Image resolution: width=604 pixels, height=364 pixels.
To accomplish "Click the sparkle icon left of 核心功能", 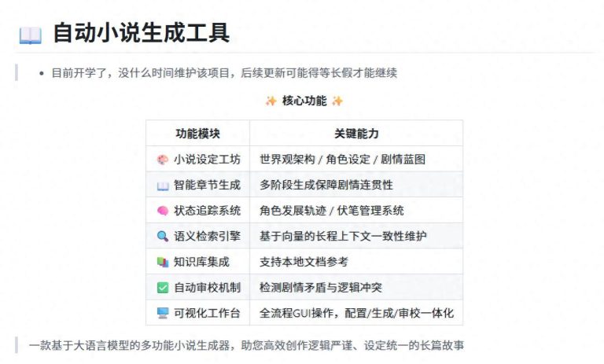I will [271, 101].
